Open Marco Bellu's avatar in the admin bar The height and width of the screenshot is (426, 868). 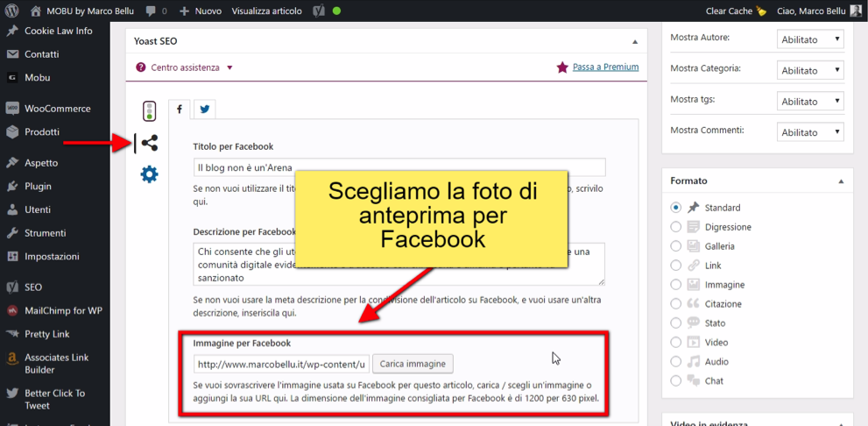[x=855, y=11]
